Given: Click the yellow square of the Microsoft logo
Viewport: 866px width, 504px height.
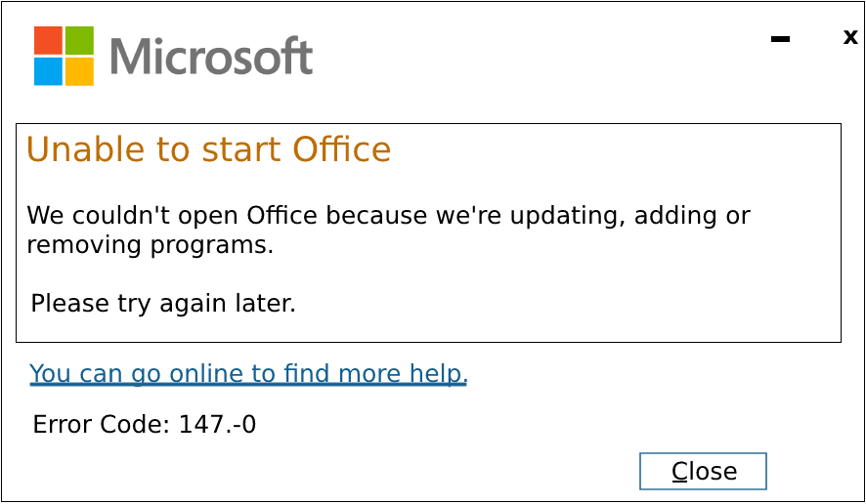Looking at the screenshot, I should pos(79,71).
